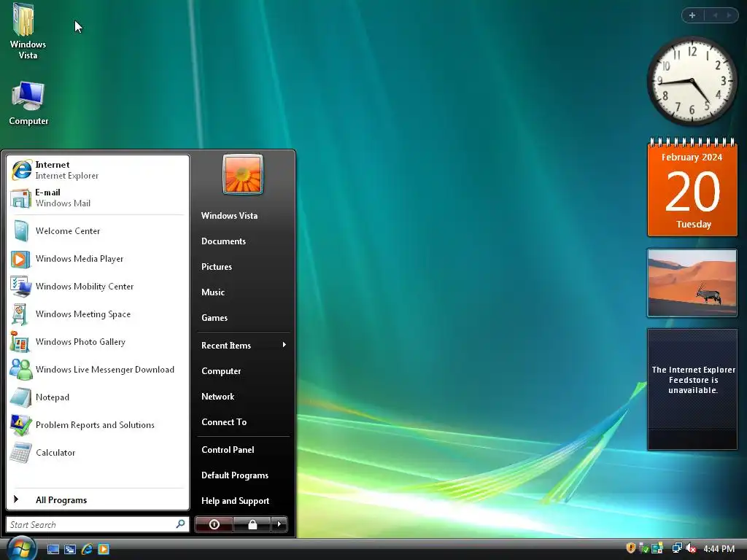Image resolution: width=747 pixels, height=560 pixels.
Task: Lock the computer with lock button
Action: (x=252, y=524)
